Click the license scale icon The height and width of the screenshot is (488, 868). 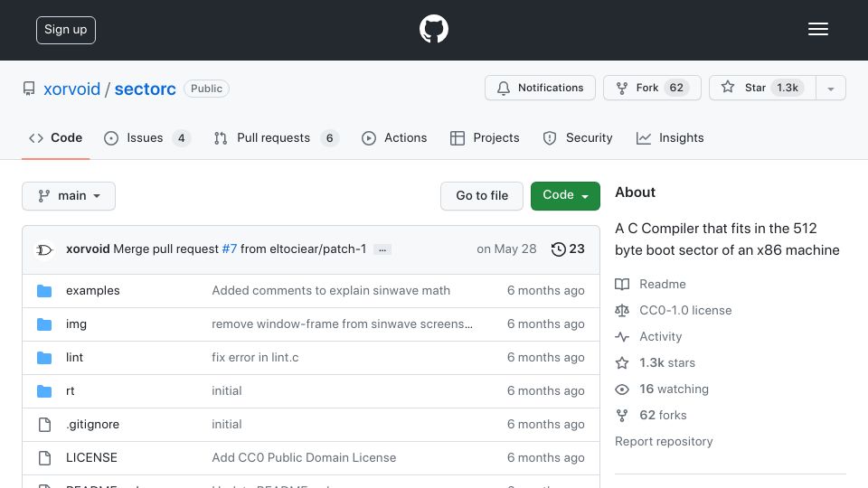622,310
